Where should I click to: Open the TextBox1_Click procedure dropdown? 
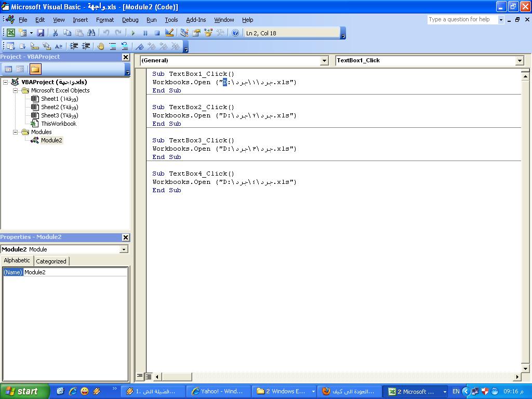point(520,61)
